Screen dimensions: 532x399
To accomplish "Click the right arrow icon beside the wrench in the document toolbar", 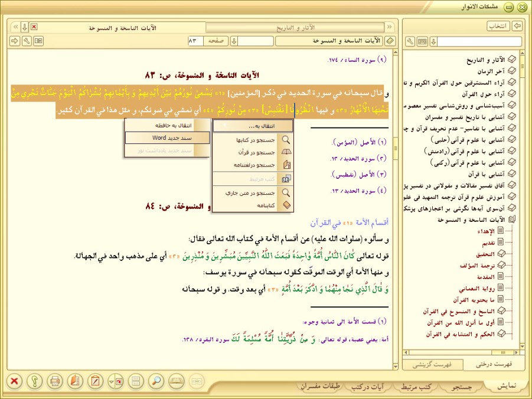I will point(15,41).
